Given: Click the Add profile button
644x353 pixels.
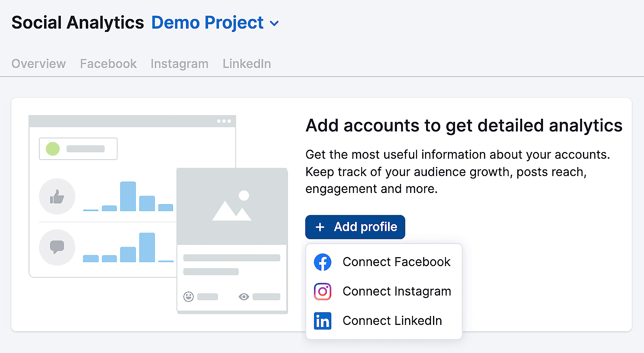Looking at the screenshot, I should tap(355, 227).
